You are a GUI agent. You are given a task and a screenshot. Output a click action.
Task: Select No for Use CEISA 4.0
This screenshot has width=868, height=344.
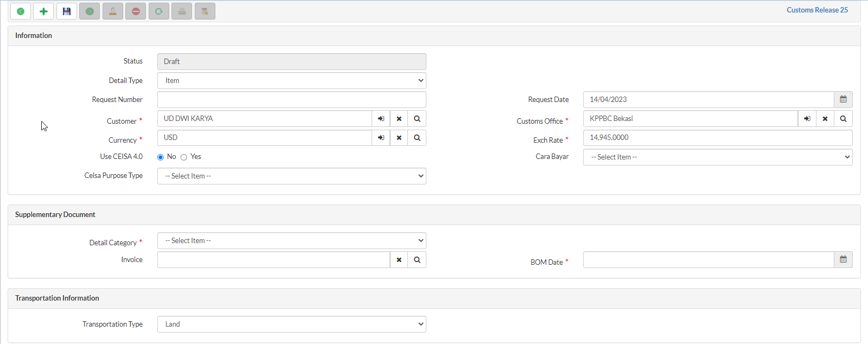click(161, 157)
